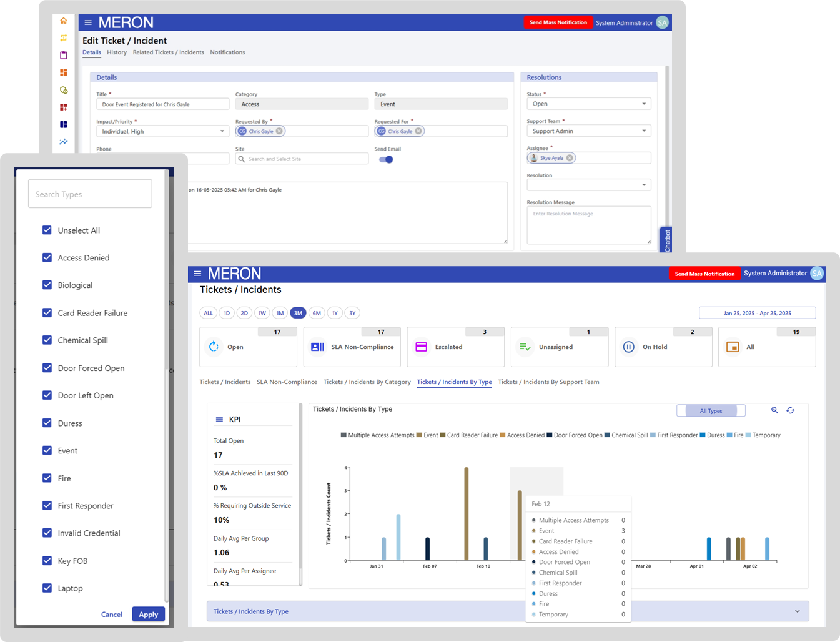Image resolution: width=840 pixels, height=642 pixels.
Task: Select the 1Y time range button
Action: pos(335,313)
